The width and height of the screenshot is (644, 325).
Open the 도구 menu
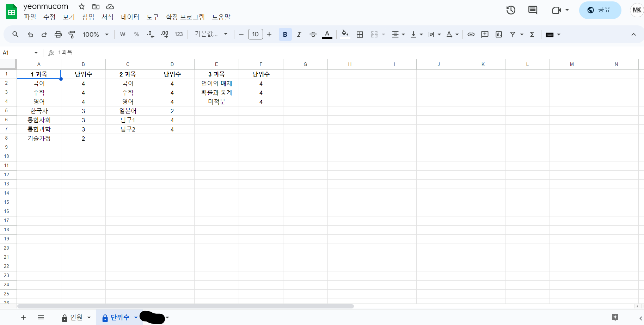153,17
